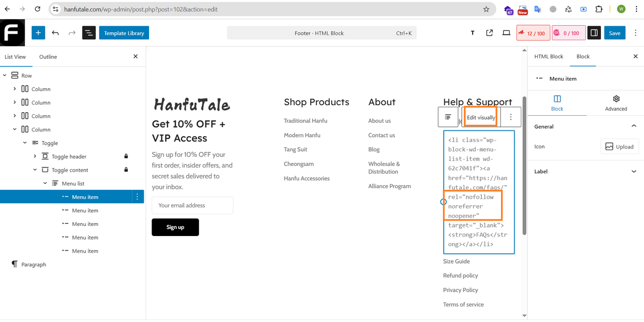The height and width of the screenshot is (322, 644).
Task: Open the Size Guide link
Action: [x=456, y=261]
